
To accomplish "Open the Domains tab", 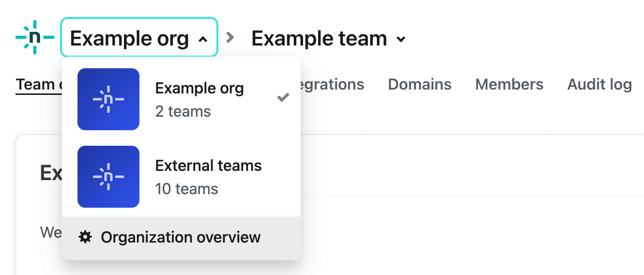I will pyautogui.click(x=420, y=84).
